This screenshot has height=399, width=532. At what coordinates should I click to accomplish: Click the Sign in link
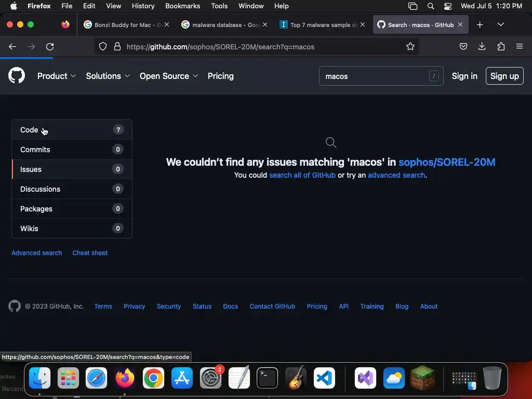pos(464,76)
